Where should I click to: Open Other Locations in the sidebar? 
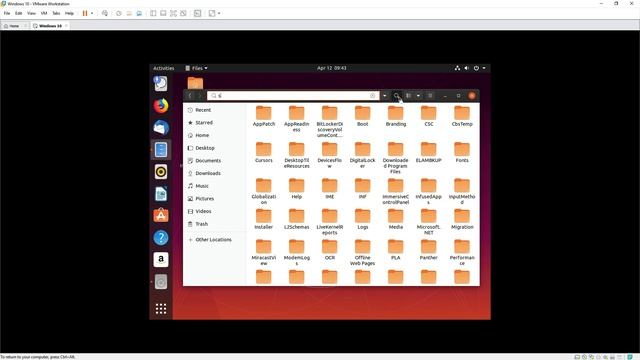(x=214, y=240)
